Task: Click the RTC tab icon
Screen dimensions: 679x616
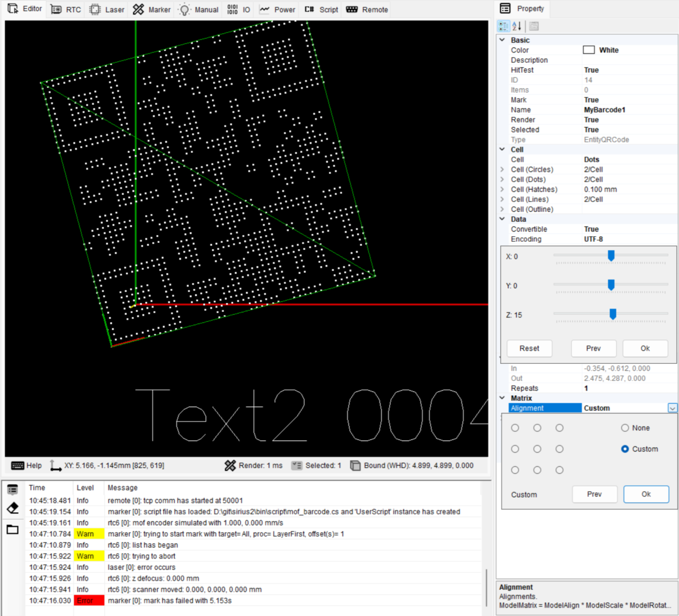Action: 56,10
